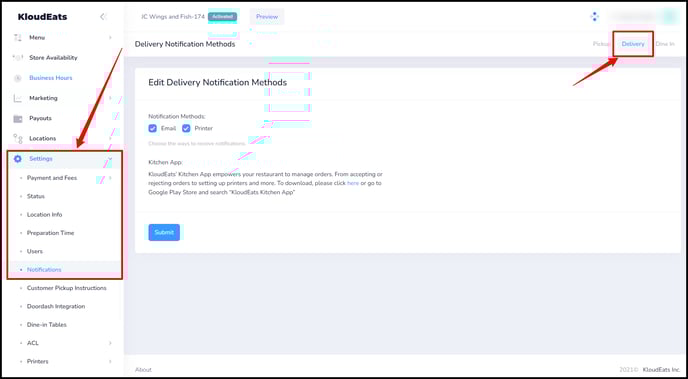Open the Preparation Time settings page

pyautogui.click(x=50, y=233)
